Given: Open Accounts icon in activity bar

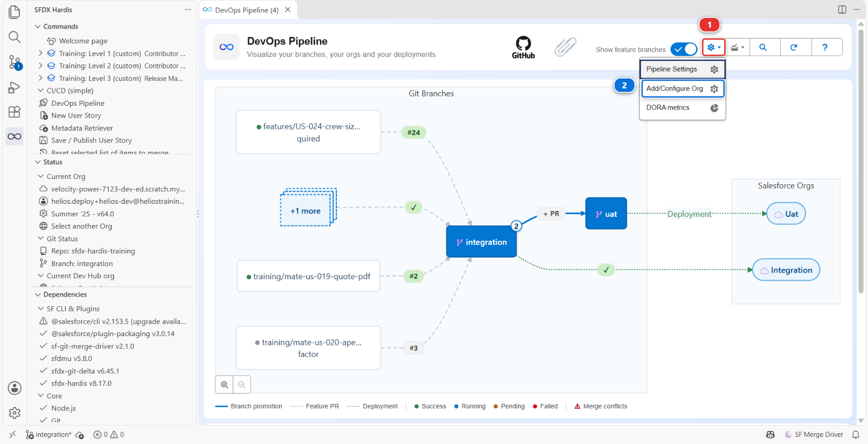Looking at the screenshot, I should pos(15,388).
